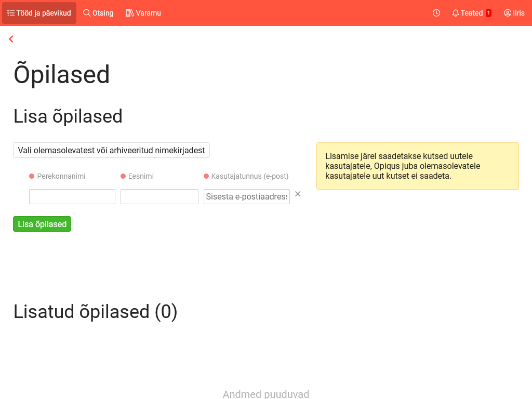Click the checklist icon beside Tööd ja päevikud

pyautogui.click(x=11, y=13)
